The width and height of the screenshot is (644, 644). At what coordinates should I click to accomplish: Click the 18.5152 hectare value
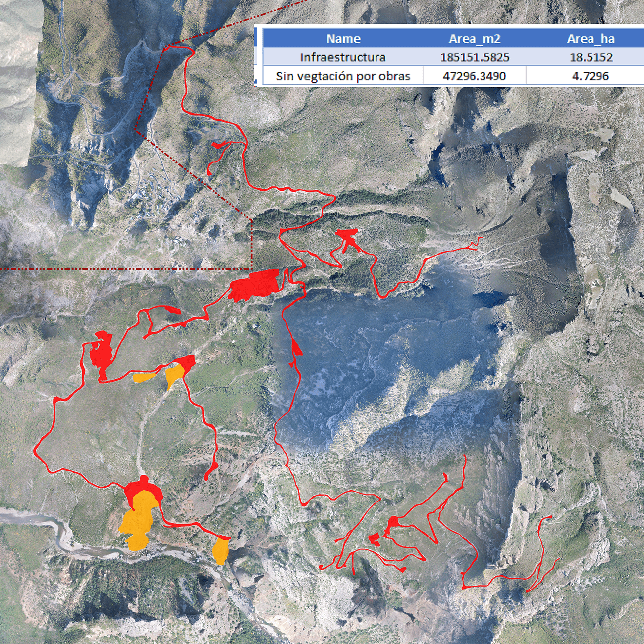point(590,57)
